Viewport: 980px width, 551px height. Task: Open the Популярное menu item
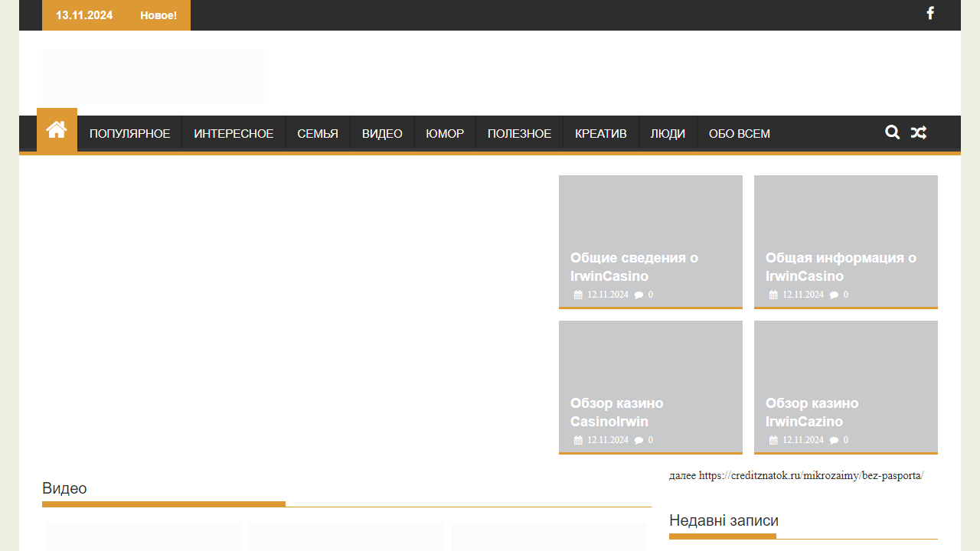(x=129, y=134)
